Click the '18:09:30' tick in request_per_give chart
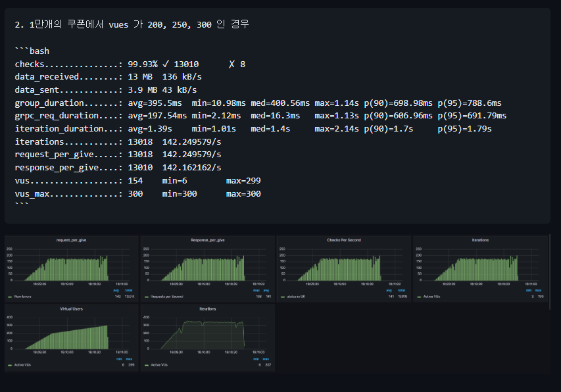Image resolution: width=561 pixels, height=392 pixels. (39, 284)
